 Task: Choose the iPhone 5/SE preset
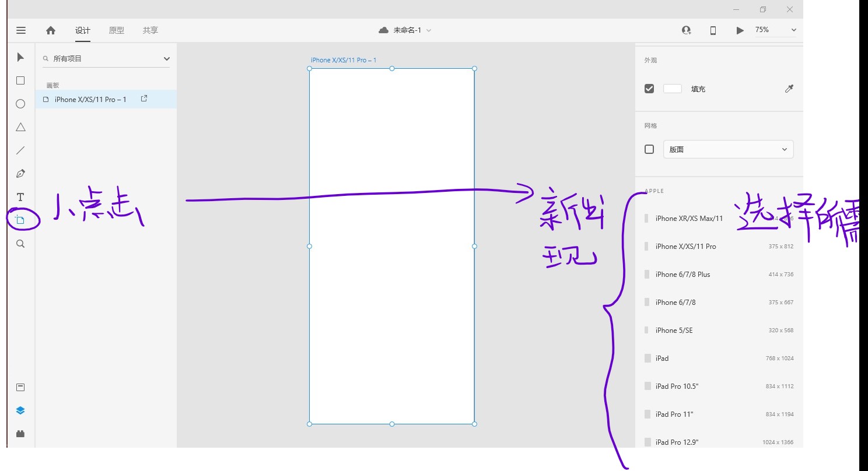(x=719, y=331)
